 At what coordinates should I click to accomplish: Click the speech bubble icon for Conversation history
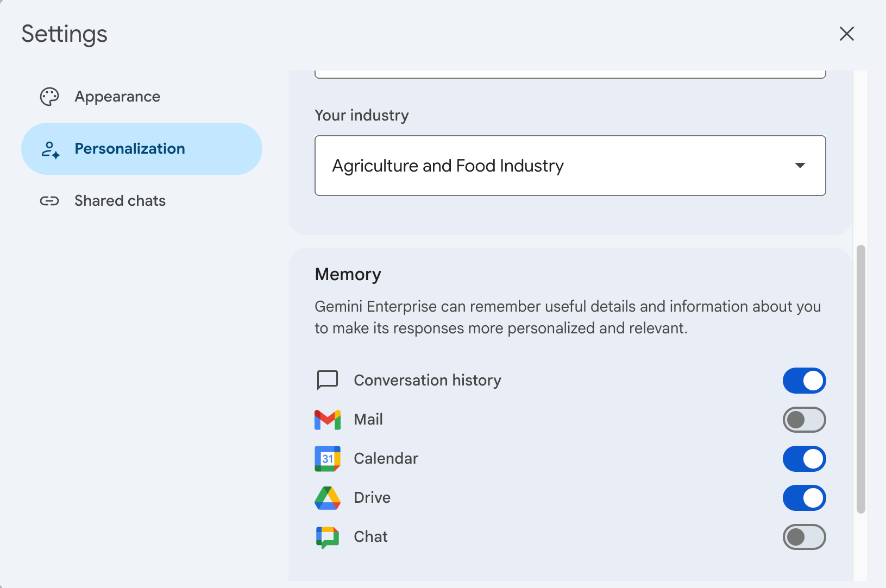click(327, 380)
